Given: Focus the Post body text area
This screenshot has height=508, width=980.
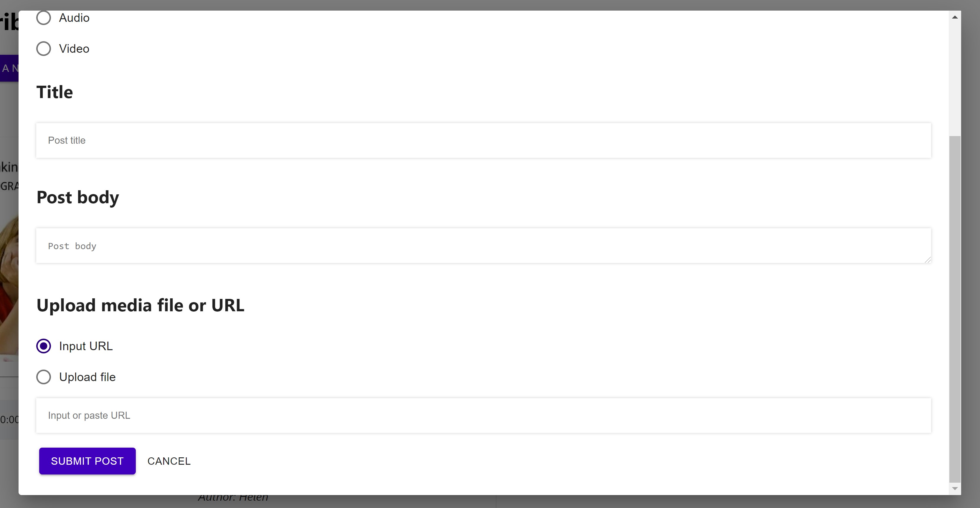Looking at the screenshot, I should 484,246.
